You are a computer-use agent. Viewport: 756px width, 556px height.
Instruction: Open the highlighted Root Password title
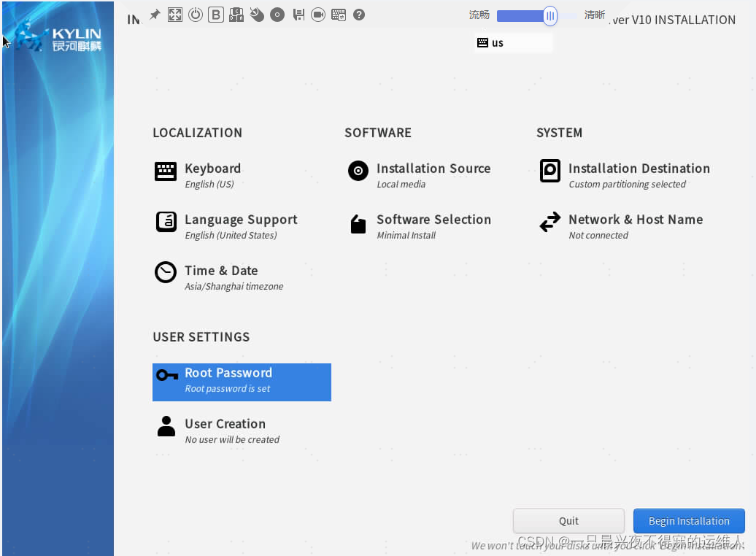pyautogui.click(x=228, y=373)
